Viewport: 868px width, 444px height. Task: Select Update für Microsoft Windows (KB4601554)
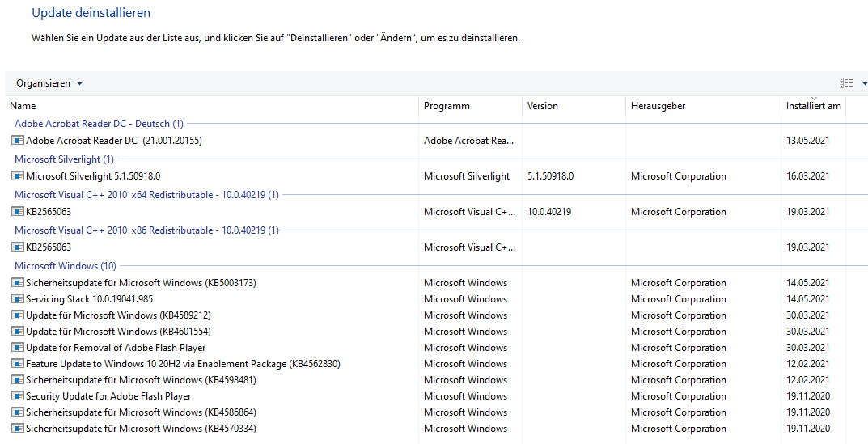coord(118,331)
